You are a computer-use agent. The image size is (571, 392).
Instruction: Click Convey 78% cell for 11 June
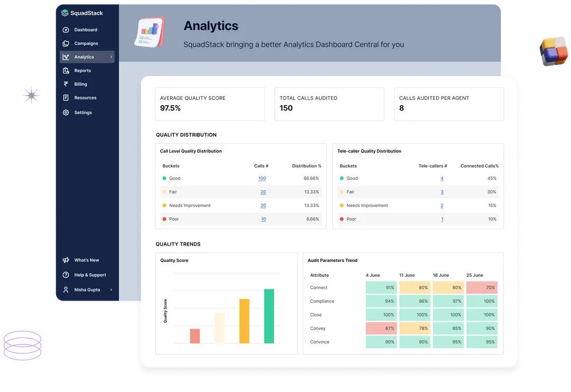(415, 328)
